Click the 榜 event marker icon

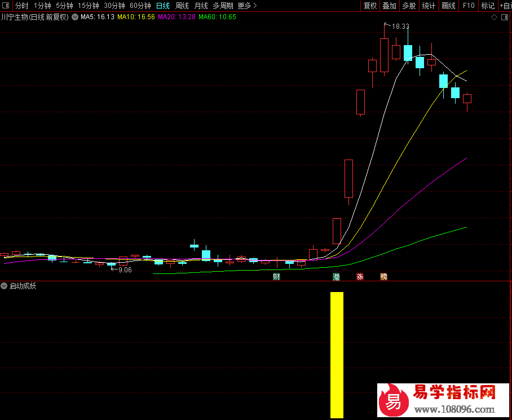coord(383,277)
